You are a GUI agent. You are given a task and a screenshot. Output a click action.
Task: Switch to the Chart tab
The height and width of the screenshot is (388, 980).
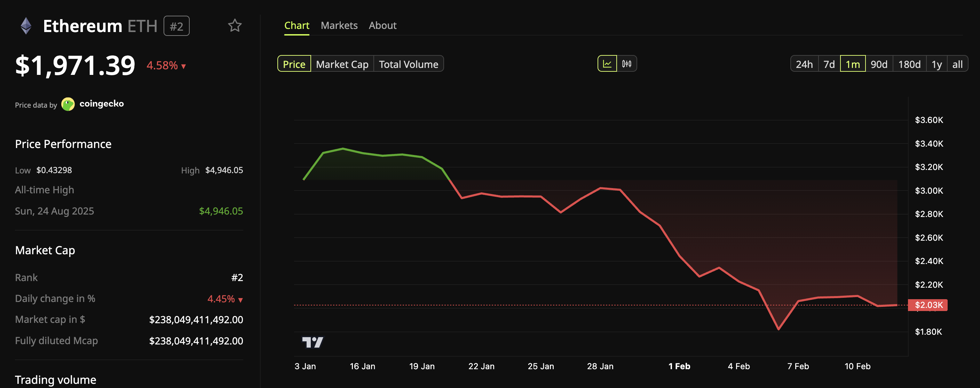pos(297,25)
